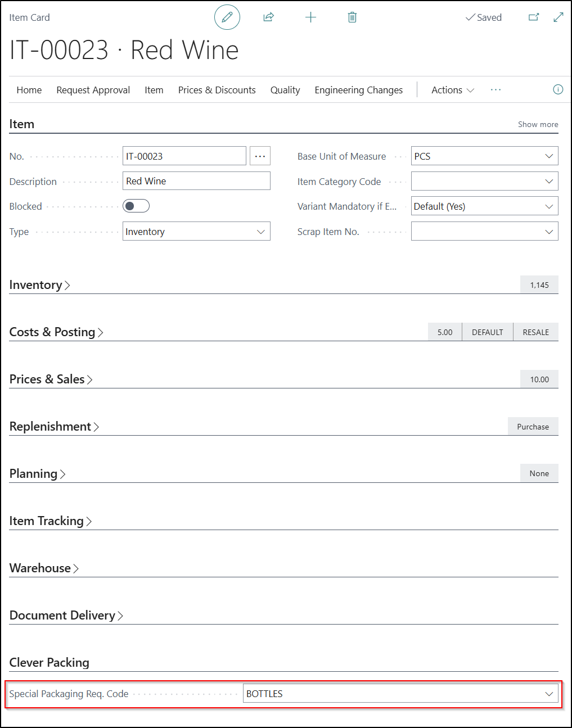Image resolution: width=572 pixels, height=728 pixels.
Task: Click the plus icon to create new item
Action: tap(310, 17)
